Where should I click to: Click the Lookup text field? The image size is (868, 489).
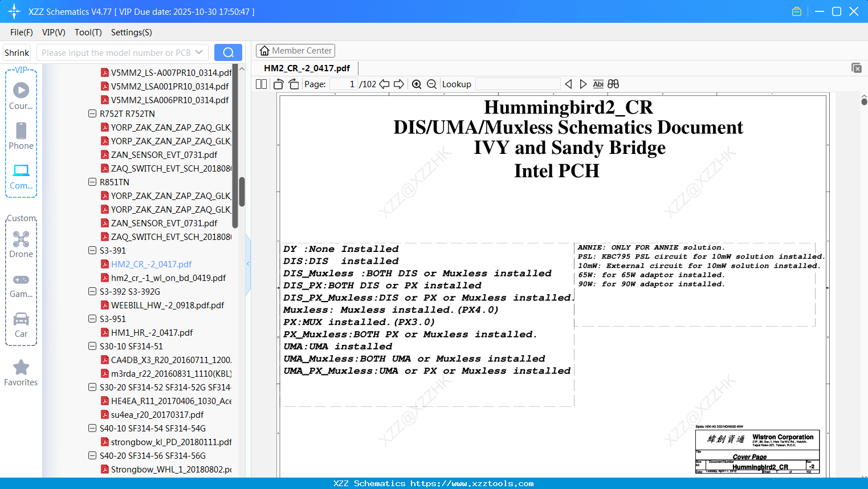(518, 84)
